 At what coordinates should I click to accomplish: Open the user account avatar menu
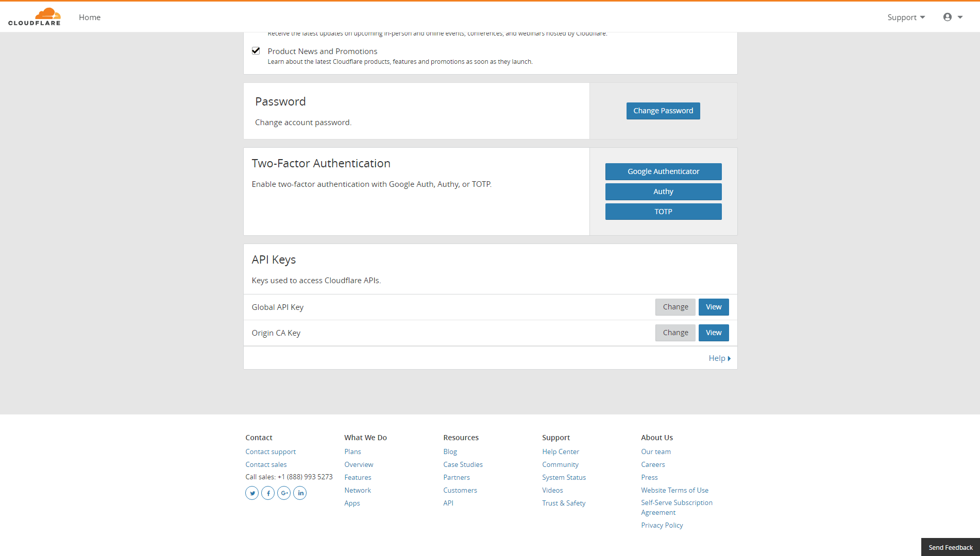tap(953, 17)
